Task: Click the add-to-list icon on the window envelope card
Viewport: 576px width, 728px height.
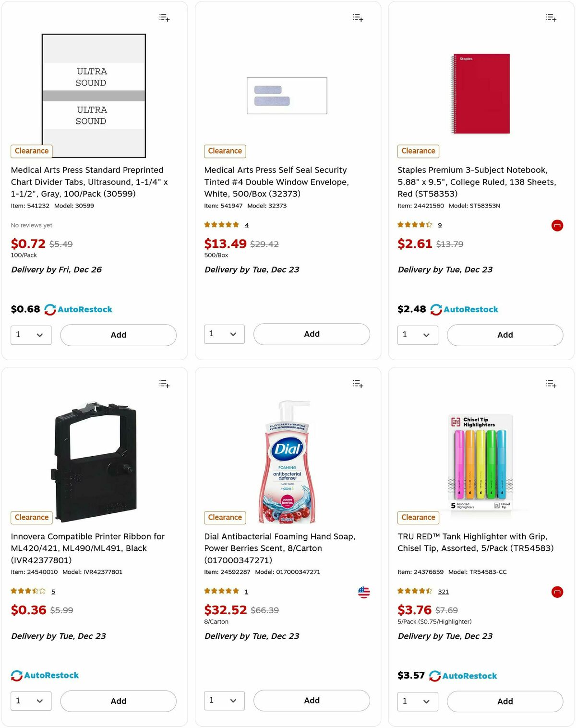Action: tap(358, 17)
